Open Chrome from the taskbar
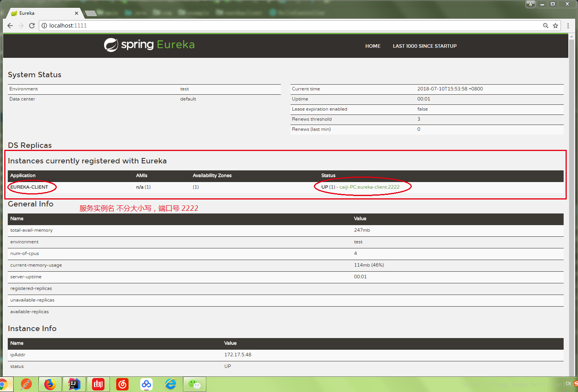The image size is (578, 392). [x=3, y=385]
